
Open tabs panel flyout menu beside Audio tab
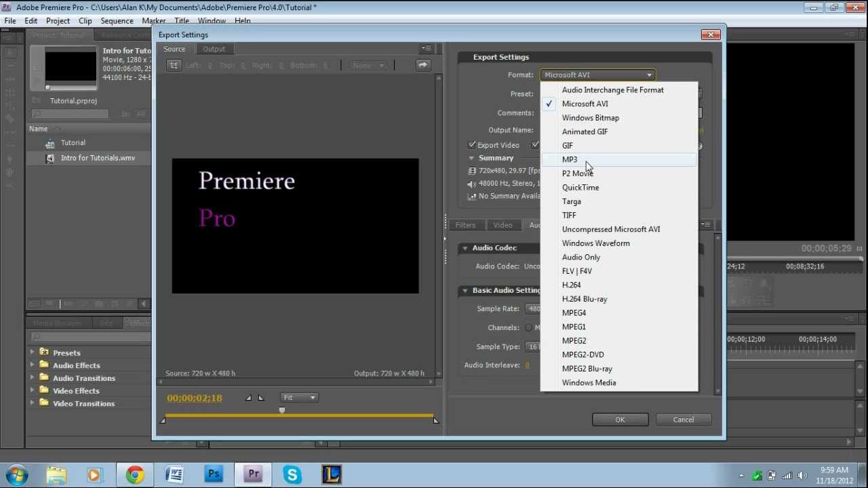coord(706,224)
